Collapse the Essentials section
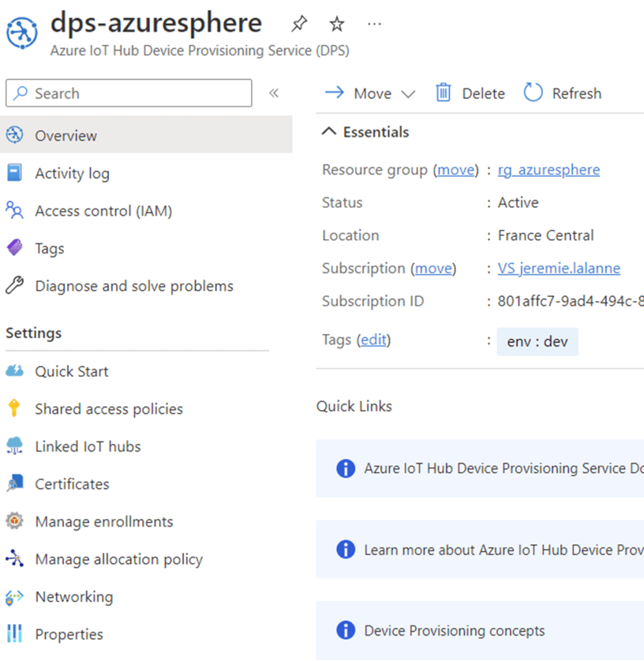This screenshot has height=661, width=644. [x=331, y=132]
